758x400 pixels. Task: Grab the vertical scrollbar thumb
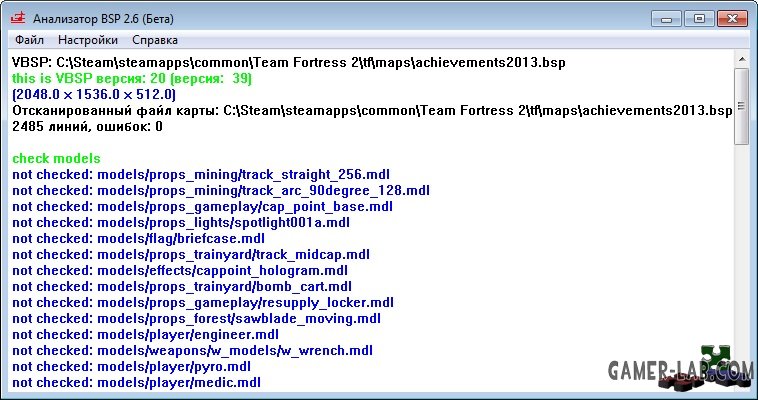point(741,106)
